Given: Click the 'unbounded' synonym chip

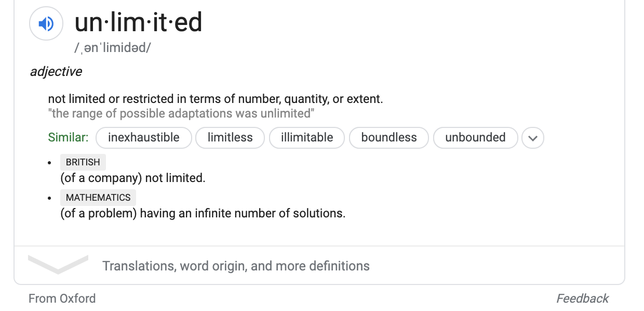Looking at the screenshot, I should pyautogui.click(x=475, y=138).
